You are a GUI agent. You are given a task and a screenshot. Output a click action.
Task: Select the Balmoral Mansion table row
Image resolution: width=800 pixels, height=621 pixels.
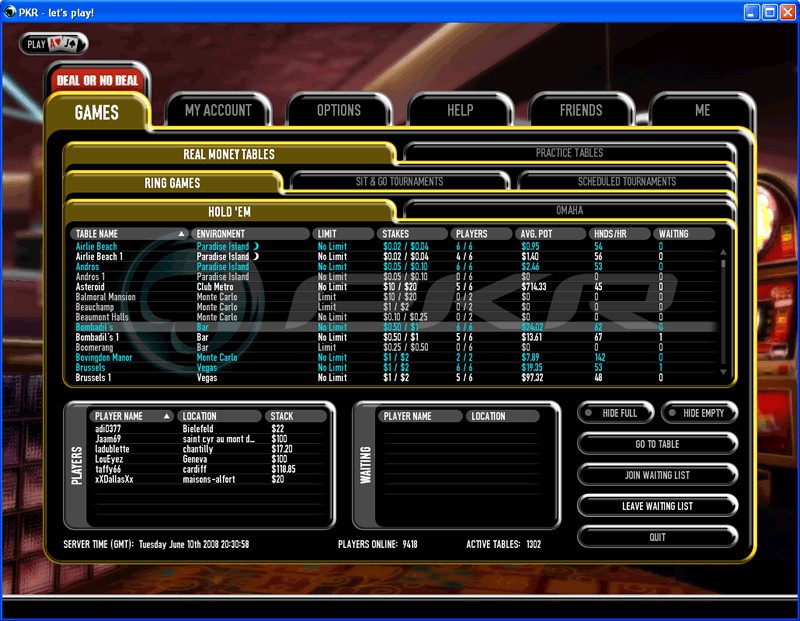395,296
